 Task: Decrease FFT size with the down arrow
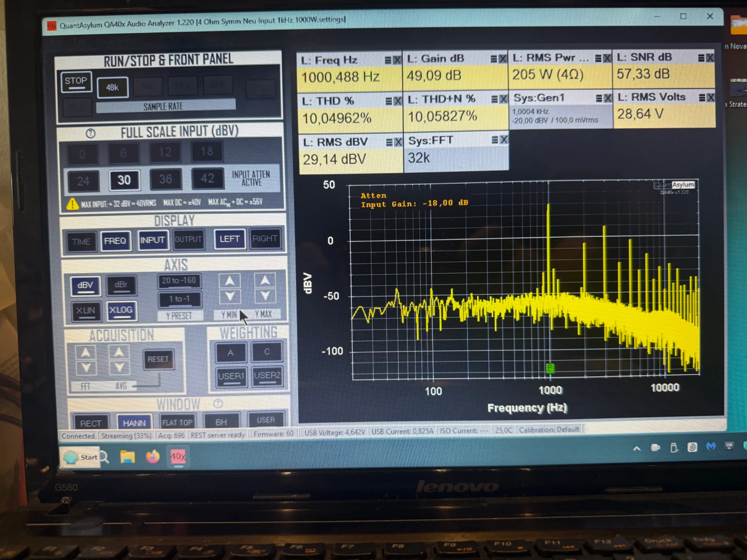(x=86, y=368)
